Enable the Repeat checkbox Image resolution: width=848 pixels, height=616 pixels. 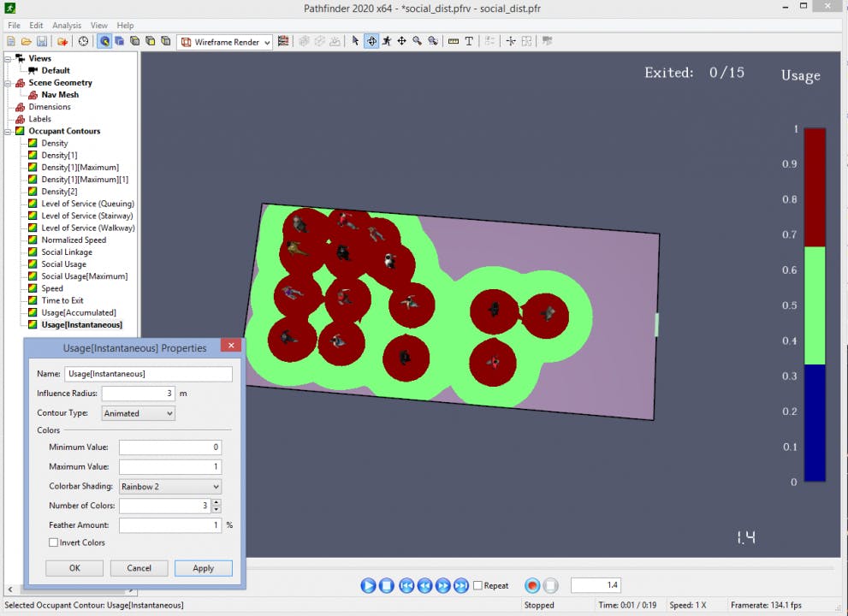click(x=478, y=586)
